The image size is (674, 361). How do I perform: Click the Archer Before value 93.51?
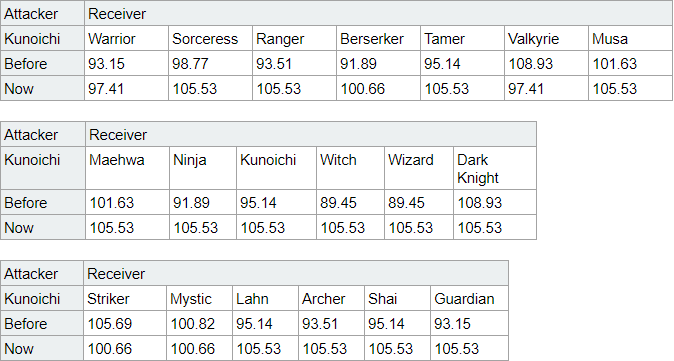click(x=331, y=324)
